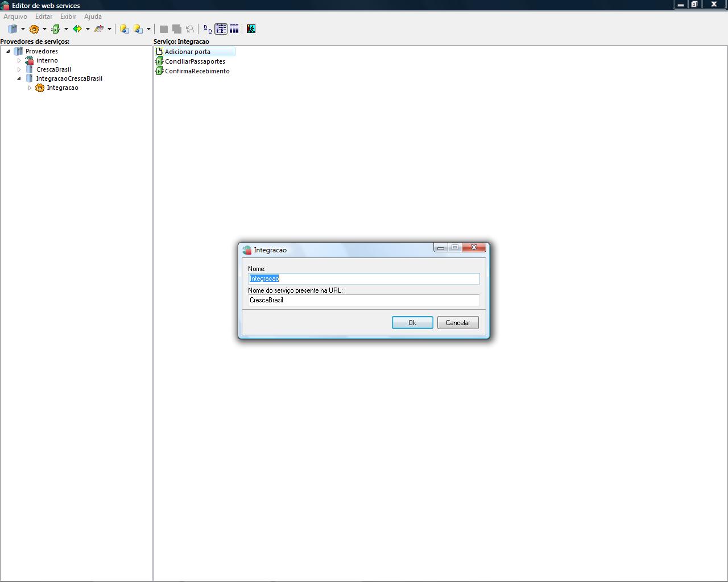Click the calendar grid icon in the toolbar

pyautogui.click(x=99, y=29)
